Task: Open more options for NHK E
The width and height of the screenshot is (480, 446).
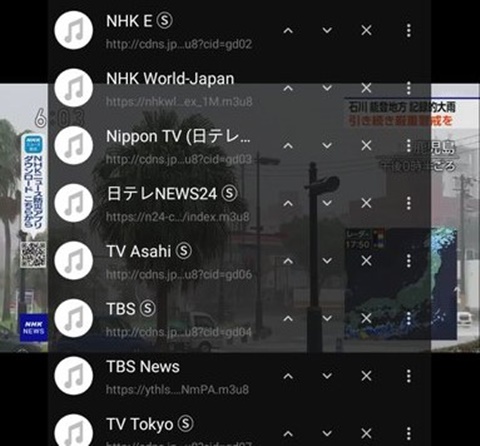Action: (x=409, y=31)
